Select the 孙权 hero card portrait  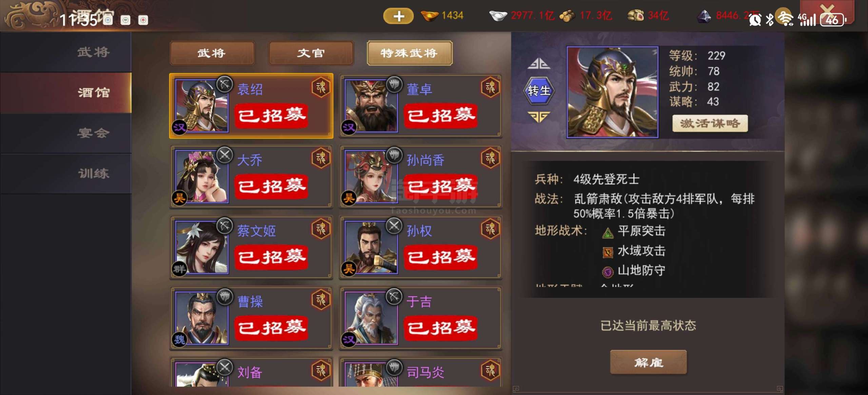[371, 247]
